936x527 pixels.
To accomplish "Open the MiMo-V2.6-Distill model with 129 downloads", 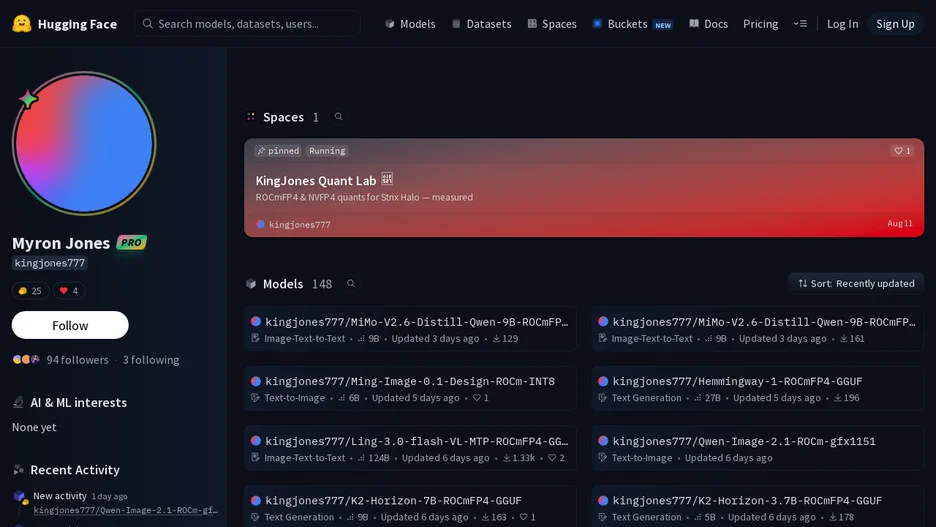I will [x=410, y=329].
